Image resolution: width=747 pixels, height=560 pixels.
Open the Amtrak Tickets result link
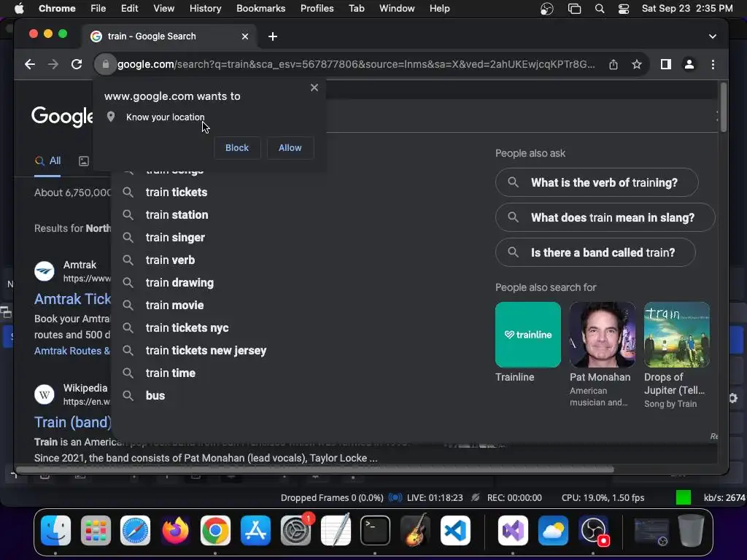point(72,299)
